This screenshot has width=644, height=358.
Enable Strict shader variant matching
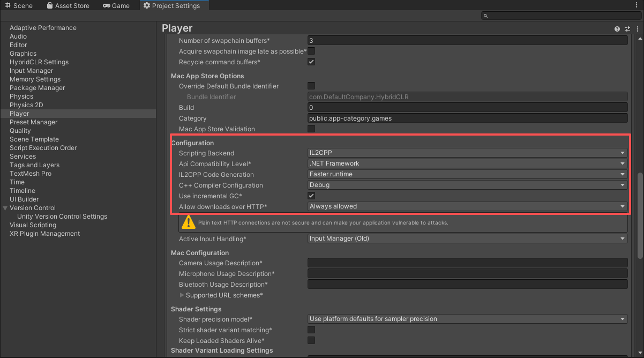click(311, 330)
